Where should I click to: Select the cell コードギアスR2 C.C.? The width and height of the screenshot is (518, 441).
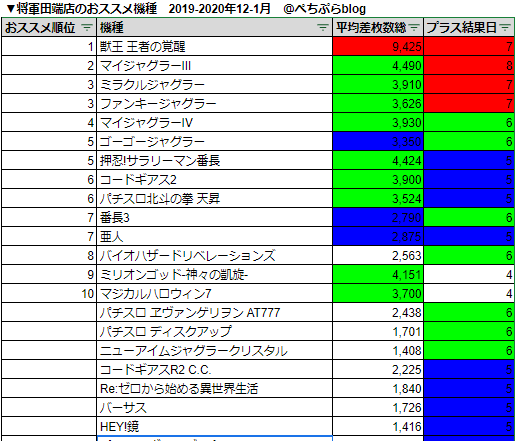point(214,369)
